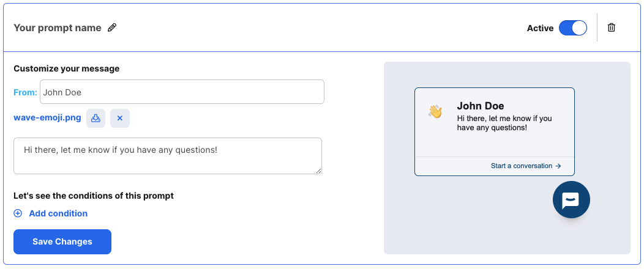The height and width of the screenshot is (269, 644).
Task: Toggle the Active switch off
Action: (573, 28)
